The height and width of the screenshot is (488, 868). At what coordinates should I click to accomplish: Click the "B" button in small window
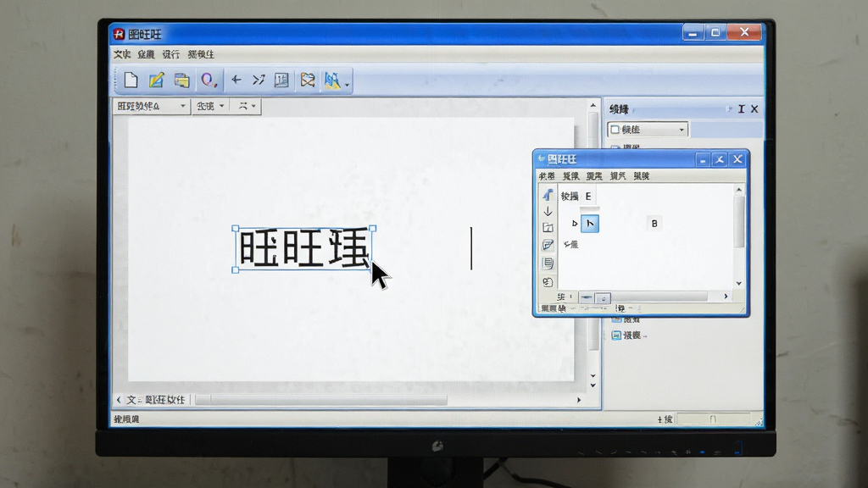click(x=654, y=224)
